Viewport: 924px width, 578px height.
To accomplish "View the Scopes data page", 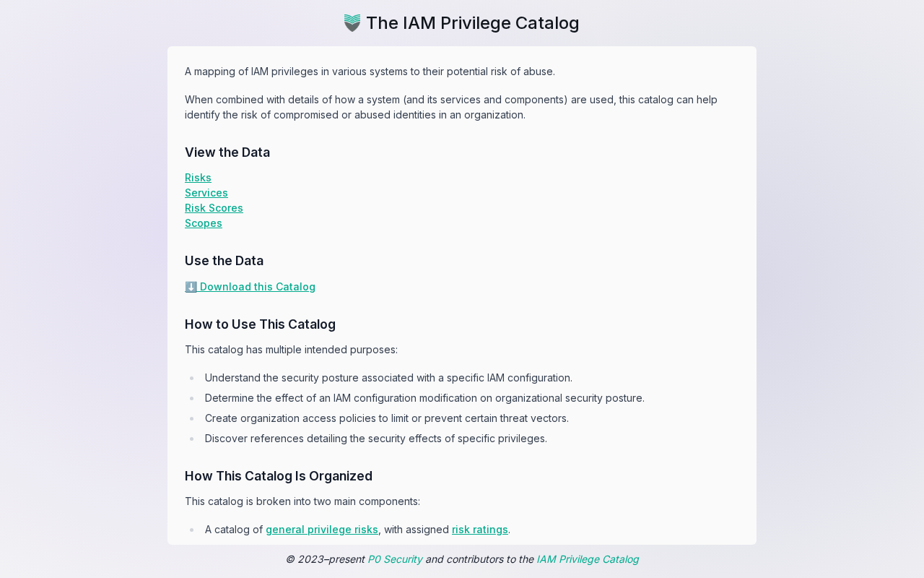I will (x=204, y=223).
